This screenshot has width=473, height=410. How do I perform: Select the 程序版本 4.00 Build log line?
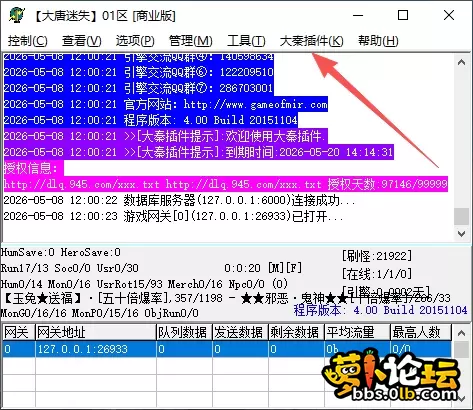[151, 120]
